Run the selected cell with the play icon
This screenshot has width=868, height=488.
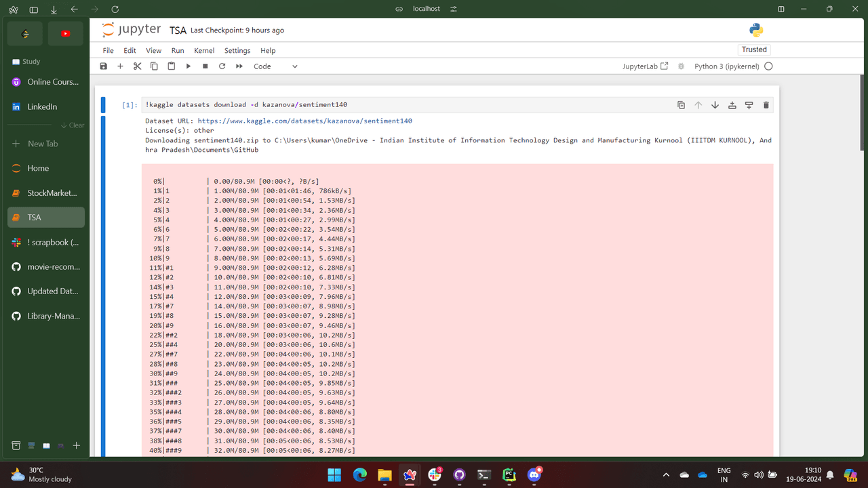pyautogui.click(x=189, y=66)
